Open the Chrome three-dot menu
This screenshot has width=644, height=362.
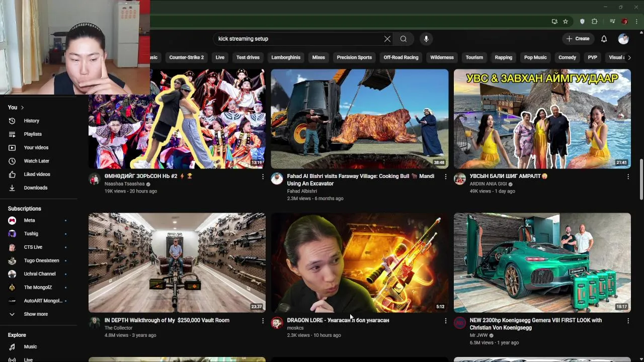(636, 22)
